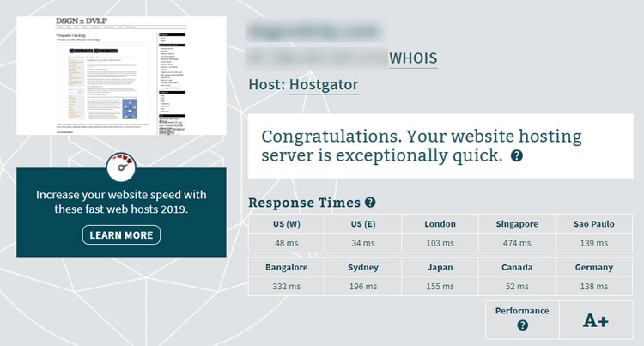This screenshot has width=644, height=346.
Task: Click the blurred domain name heading
Action: (314, 32)
